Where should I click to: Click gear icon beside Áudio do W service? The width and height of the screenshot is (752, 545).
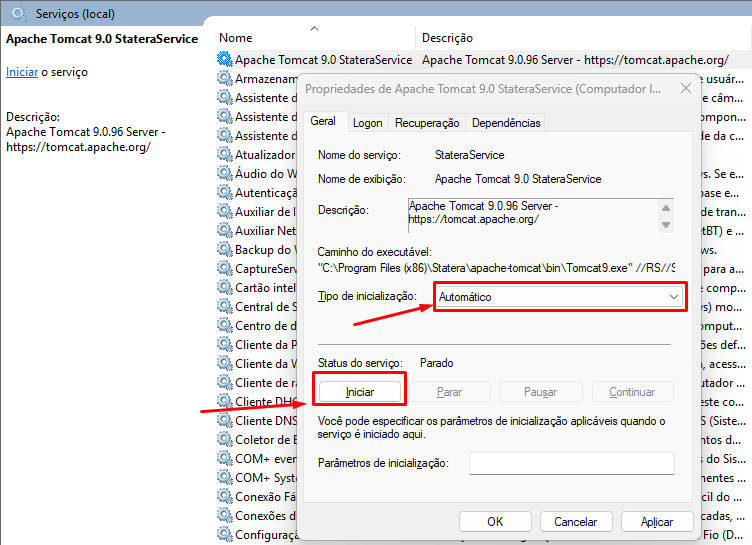click(224, 173)
